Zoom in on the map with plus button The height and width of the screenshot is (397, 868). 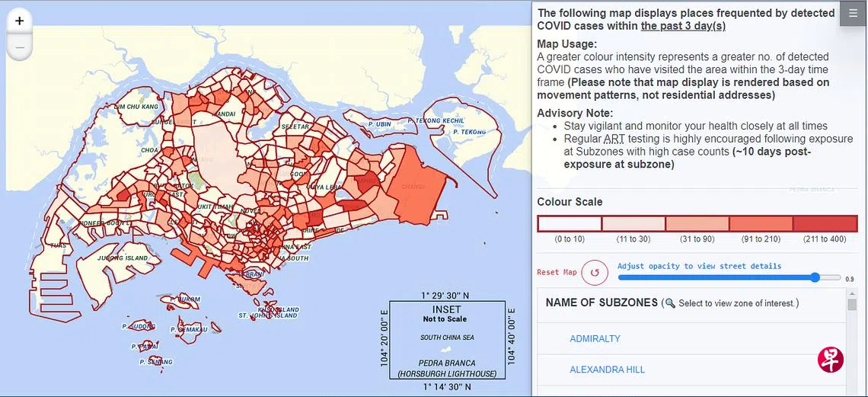(x=19, y=21)
